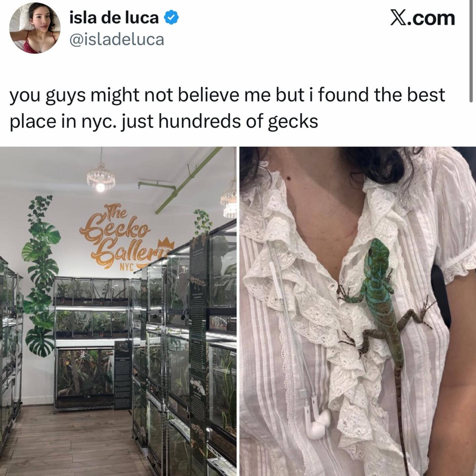This screenshot has height=476, width=476.
Task: Click the X letter in X.com
Action: pyautogui.click(x=398, y=18)
